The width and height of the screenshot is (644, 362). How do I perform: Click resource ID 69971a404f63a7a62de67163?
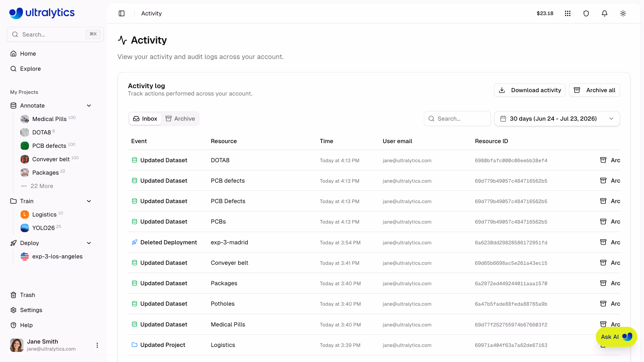[x=511, y=345]
